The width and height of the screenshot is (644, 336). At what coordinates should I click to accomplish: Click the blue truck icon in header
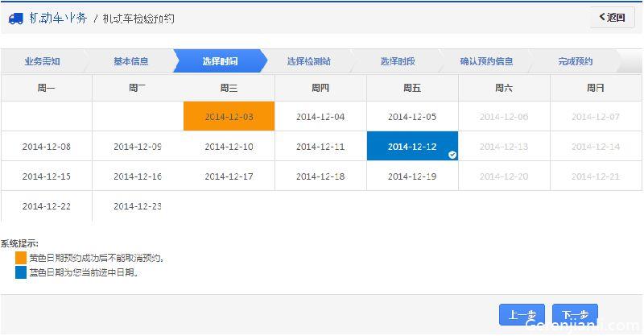click(x=16, y=19)
